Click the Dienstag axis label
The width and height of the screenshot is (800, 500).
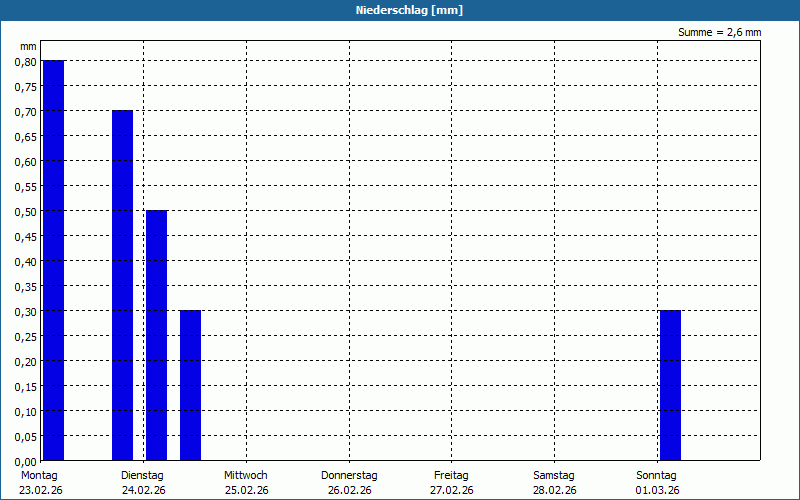tap(142, 475)
